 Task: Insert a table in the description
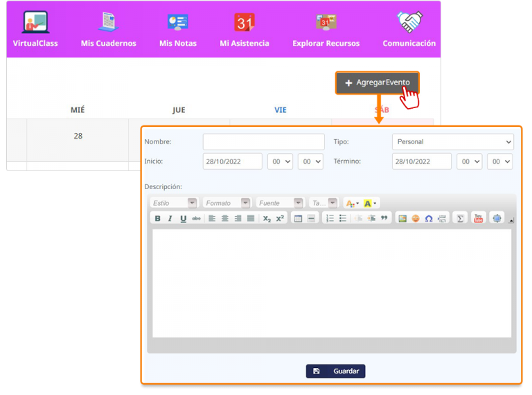pos(299,218)
